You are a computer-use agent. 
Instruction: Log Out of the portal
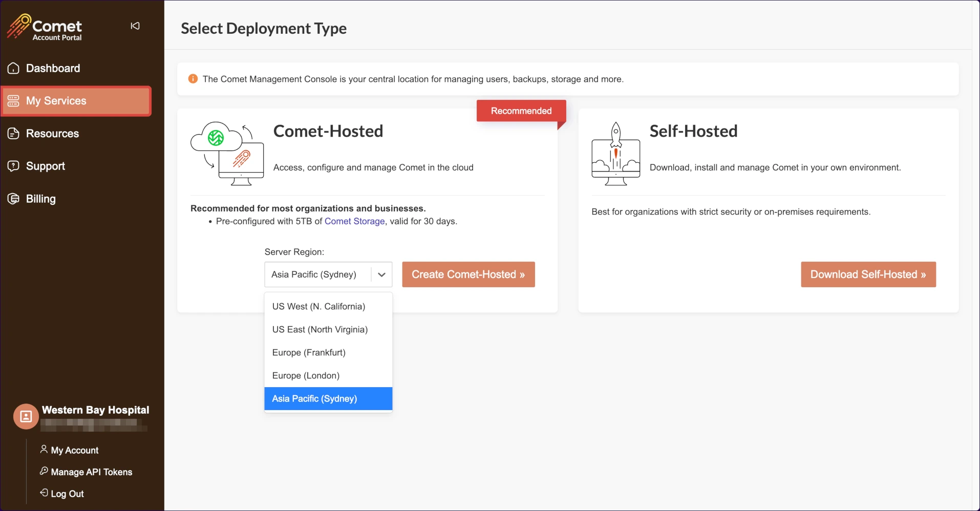[x=67, y=494]
